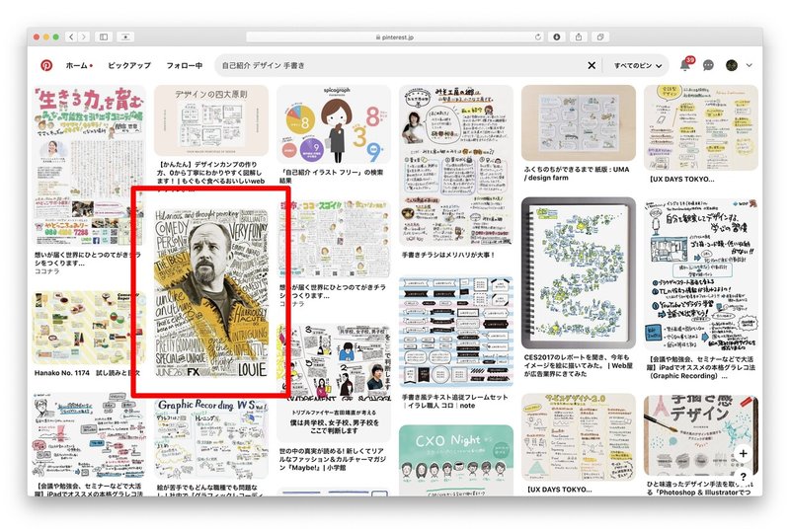This screenshot has height=532, width=790.
Task: Open the デザインの四大原則 pin image
Action: (211, 120)
